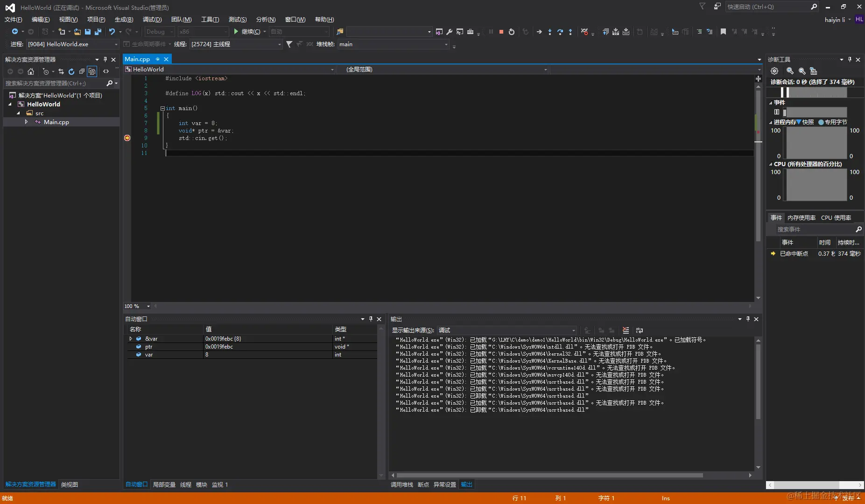Expand the &var row in Autos window
The width and height of the screenshot is (865, 504).
131,339
